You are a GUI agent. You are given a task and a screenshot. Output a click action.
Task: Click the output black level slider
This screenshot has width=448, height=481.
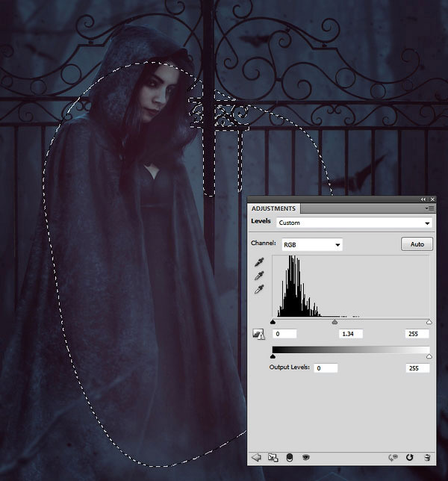[273, 356]
